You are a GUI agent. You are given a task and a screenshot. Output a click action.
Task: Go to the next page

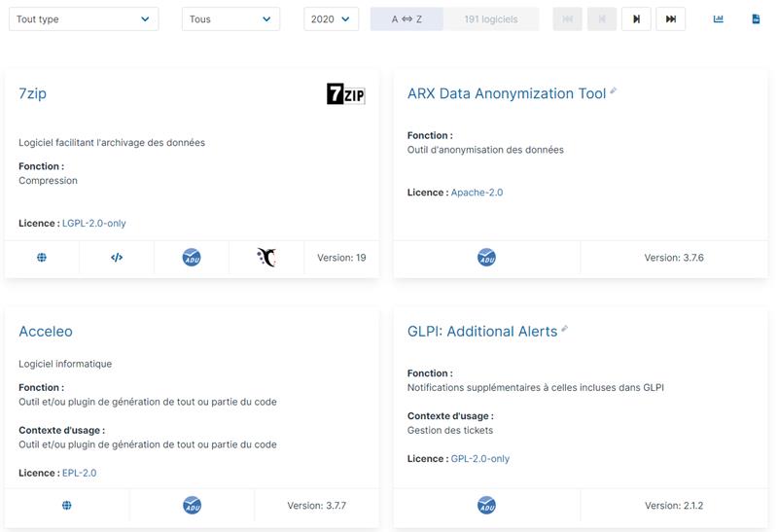tap(636, 18)
